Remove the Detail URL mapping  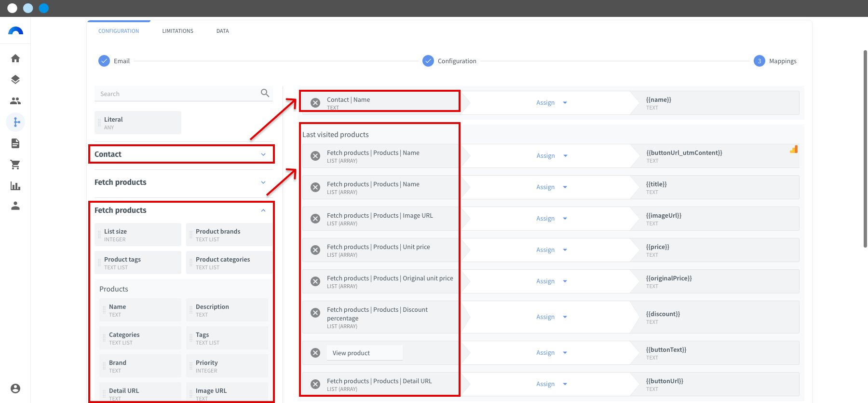coord(315,384)
